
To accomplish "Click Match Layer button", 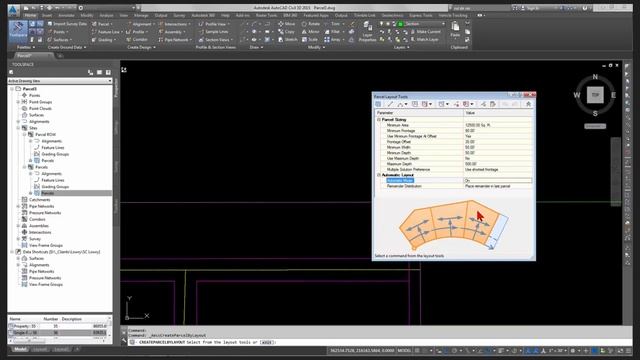I will pos(424,40).
